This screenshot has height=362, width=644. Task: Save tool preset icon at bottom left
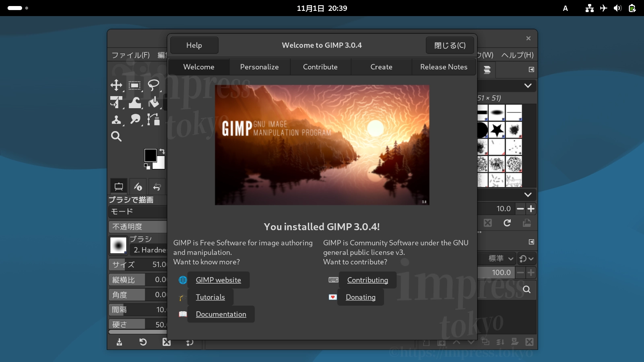119,342
